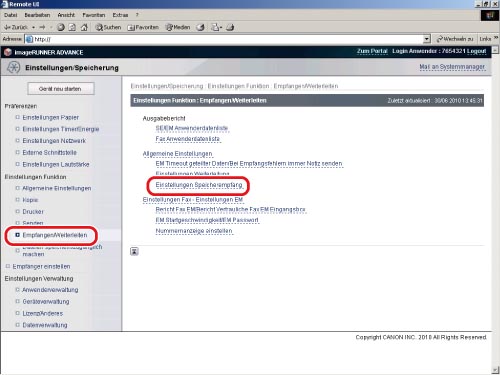Viewport: 500px width, 375px height.
Task: Open the Bearbeiten menu
Action: click(37, 15)
